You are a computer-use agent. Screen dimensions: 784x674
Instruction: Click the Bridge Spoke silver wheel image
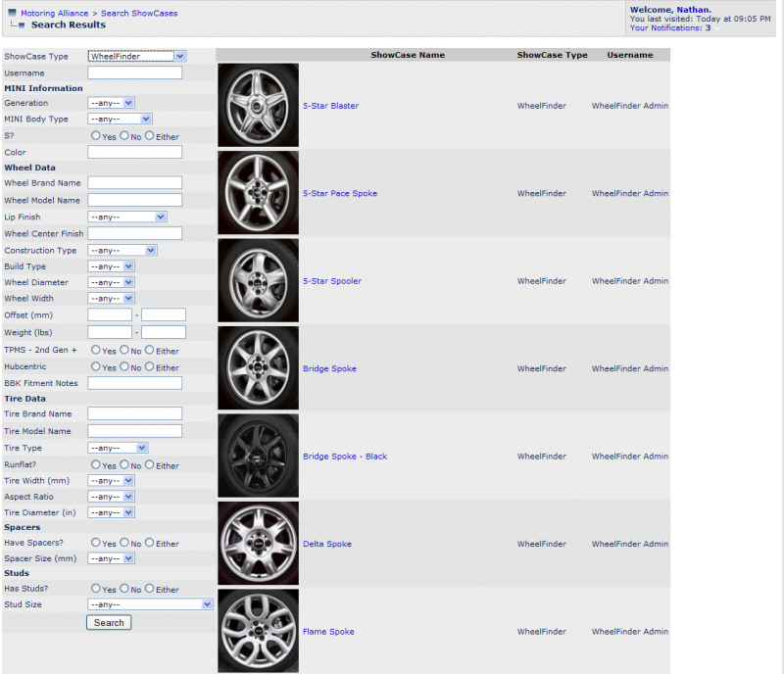coord(259,368)
